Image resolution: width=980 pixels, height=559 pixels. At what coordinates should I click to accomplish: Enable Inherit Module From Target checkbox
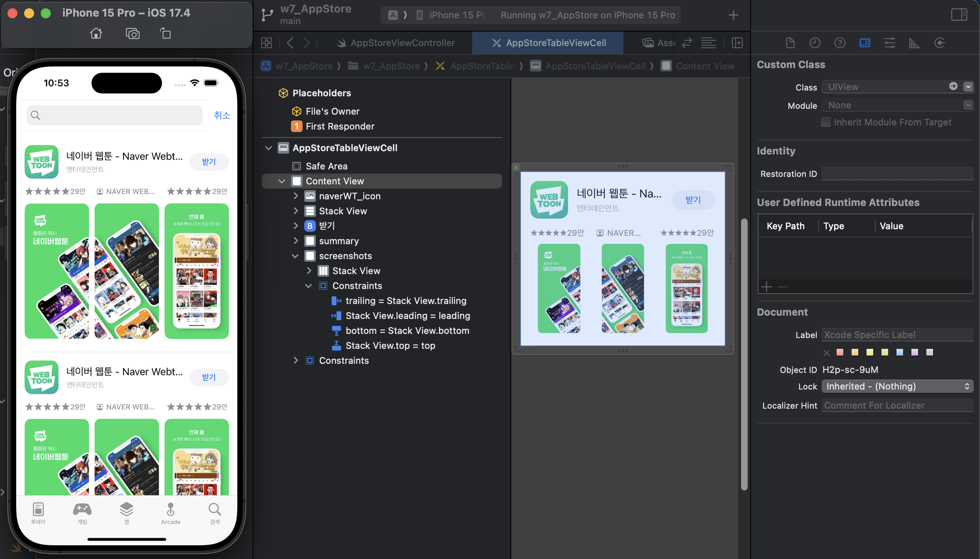[x=826, y=122]
